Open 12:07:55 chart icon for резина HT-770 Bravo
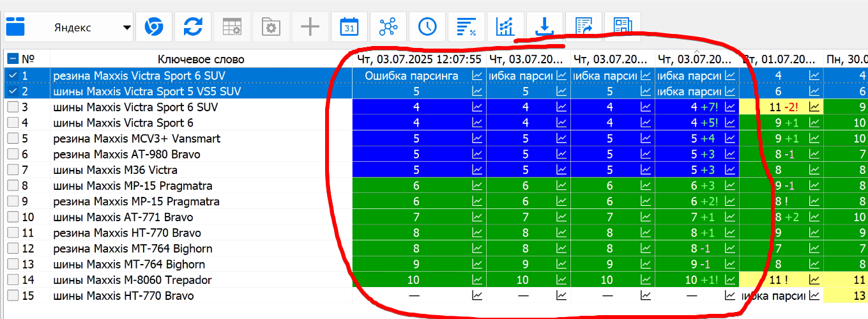The height and width of the screenshot is (319, 868). [x=477, y=233]
